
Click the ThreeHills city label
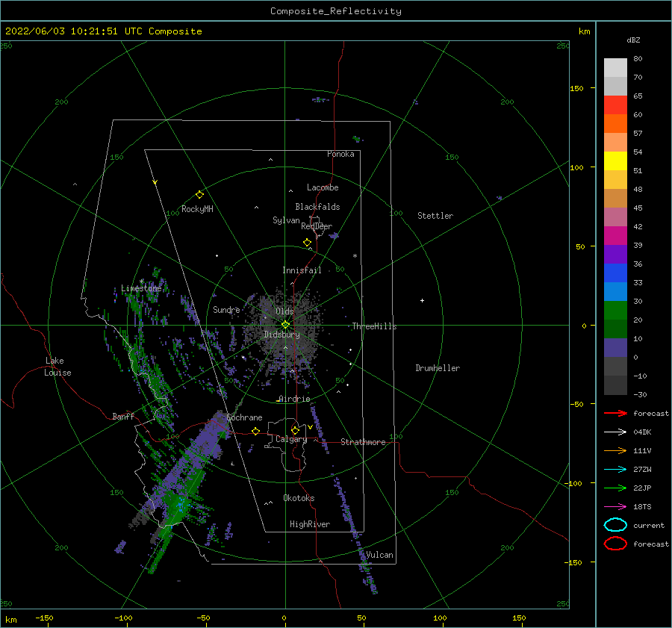pos(375,326)
